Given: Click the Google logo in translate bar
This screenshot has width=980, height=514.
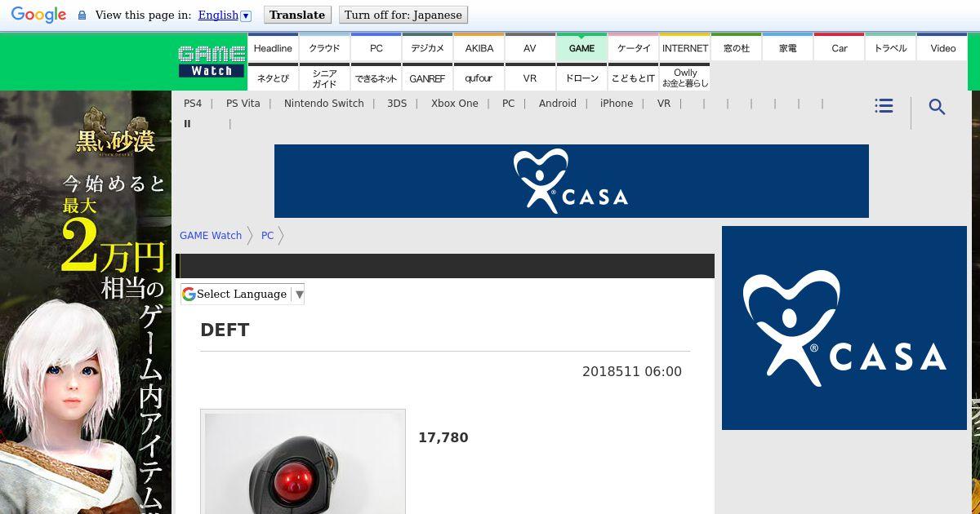Looking at the screenshot, I should [x=38, y=15].
